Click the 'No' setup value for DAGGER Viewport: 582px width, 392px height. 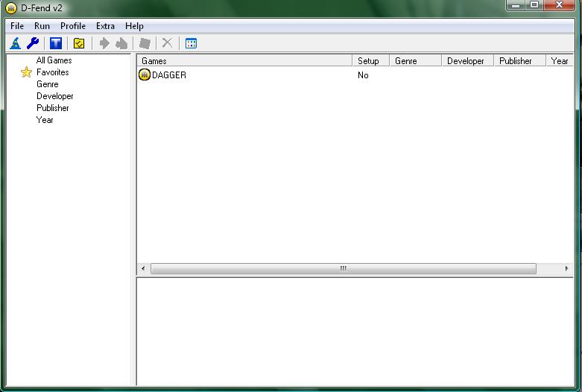pos(363,75)
